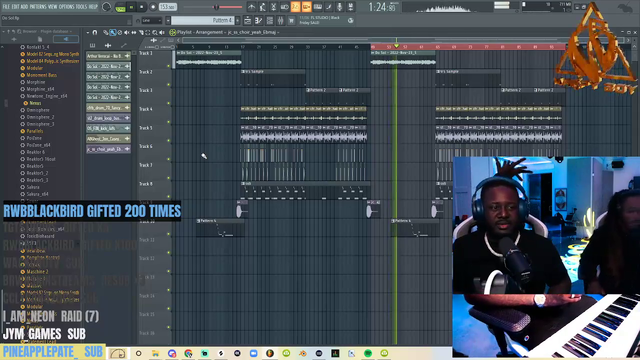
Task: Open the channel rack view icon
Action: click(269, 20)
